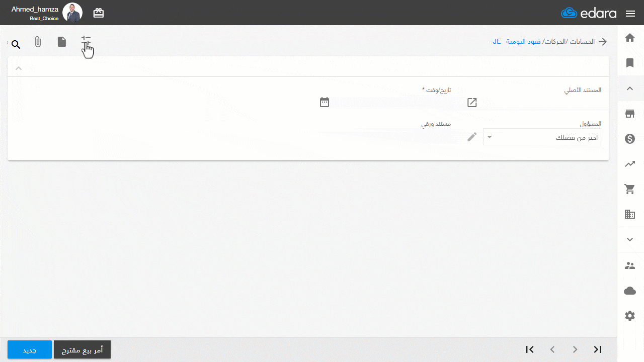644x362 pixels.
Task: Jump to the last record with the pagination arrow
Action: (x=597, y=349)
